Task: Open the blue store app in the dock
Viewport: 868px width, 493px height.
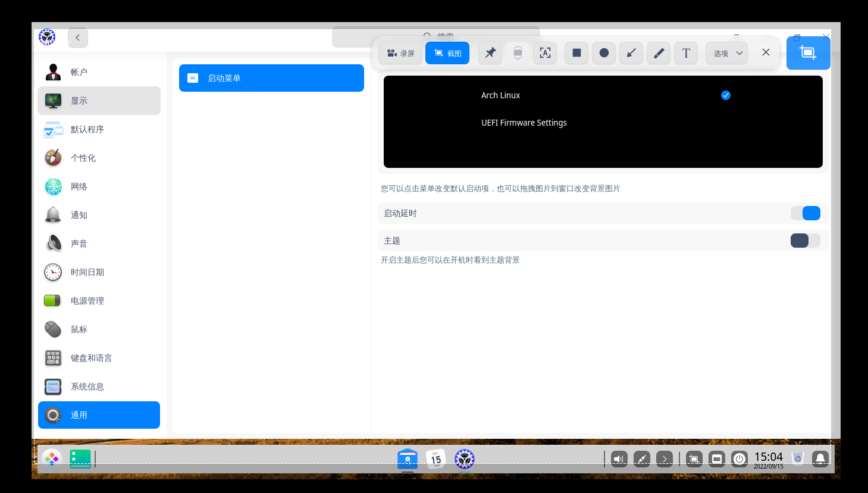Action: 408,458
